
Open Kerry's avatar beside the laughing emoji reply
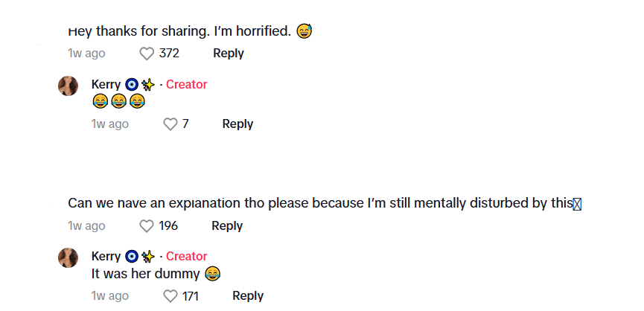(x=68, y=86)
